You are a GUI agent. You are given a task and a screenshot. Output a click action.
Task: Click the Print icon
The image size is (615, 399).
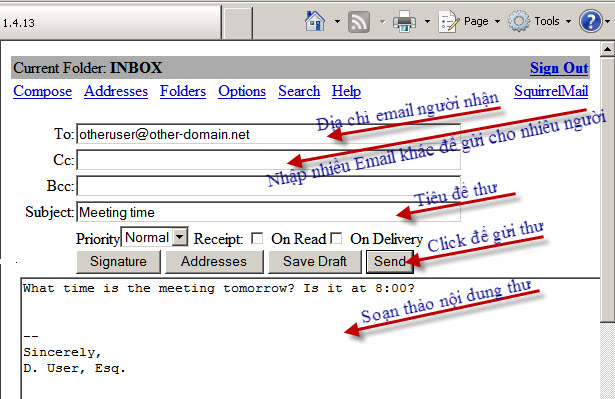(x=404, y=22)
